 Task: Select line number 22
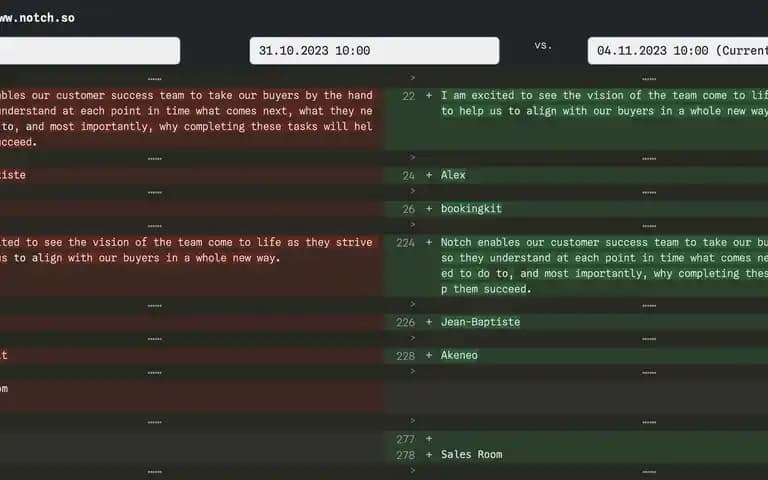click(x=408, y=96)
